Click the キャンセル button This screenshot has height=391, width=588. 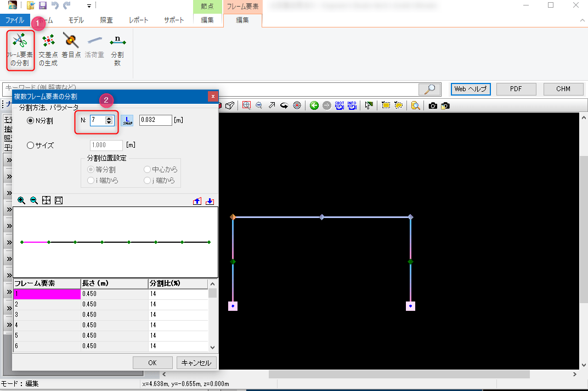point(197,363)
